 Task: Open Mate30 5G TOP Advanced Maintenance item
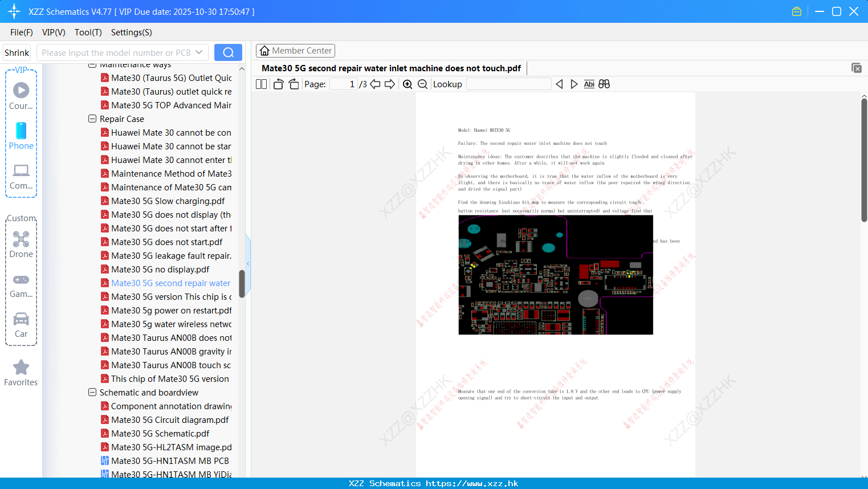[166, 105]
